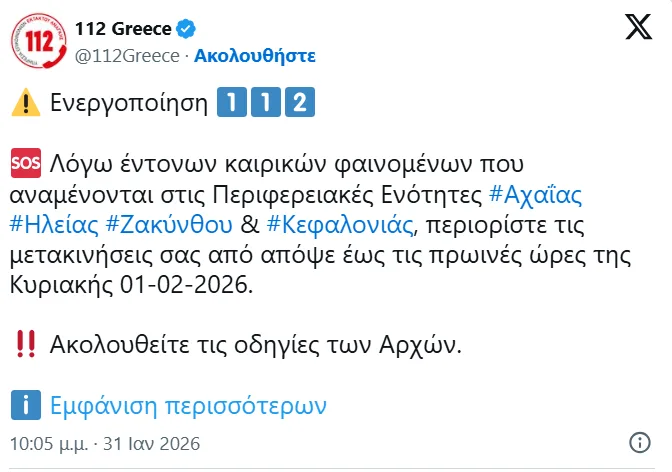The width and height of the screenshot is (672, 472).
Task: Click the yellow warning triangle emoji
Action: [x=22, y=103]
